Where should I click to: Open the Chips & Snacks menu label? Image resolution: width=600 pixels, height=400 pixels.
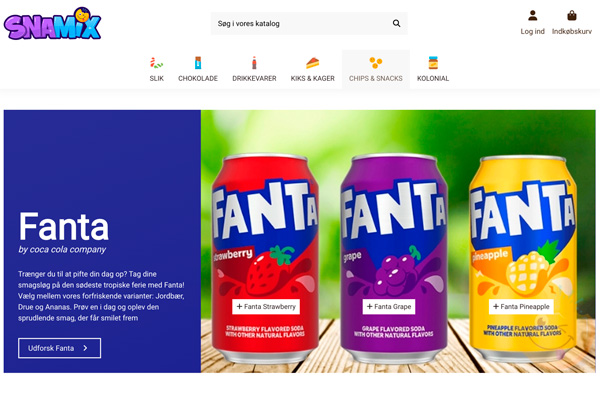[375, 78]
